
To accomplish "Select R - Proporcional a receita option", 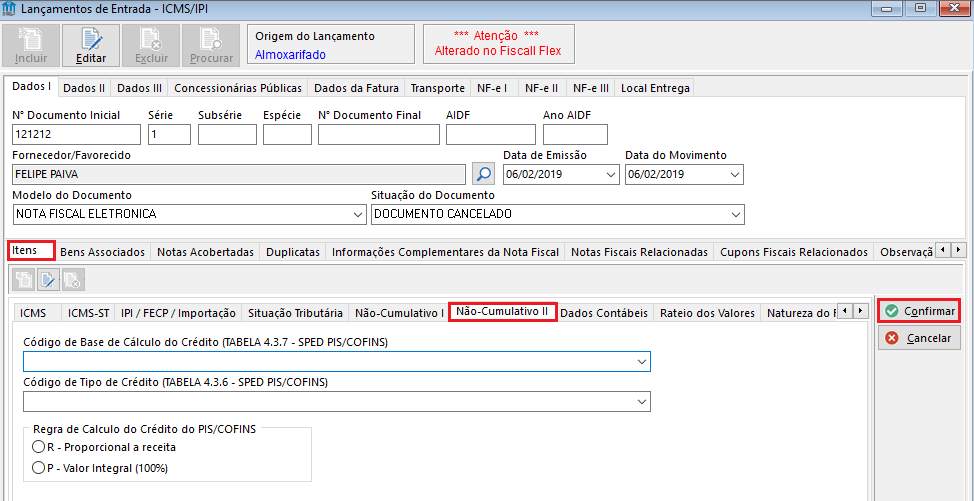I will 37,447.
